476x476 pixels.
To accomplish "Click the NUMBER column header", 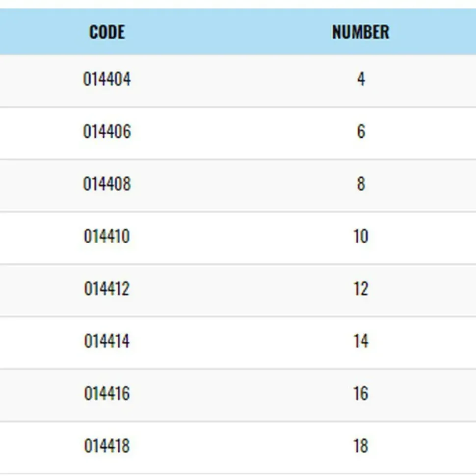I will point(361,32).
